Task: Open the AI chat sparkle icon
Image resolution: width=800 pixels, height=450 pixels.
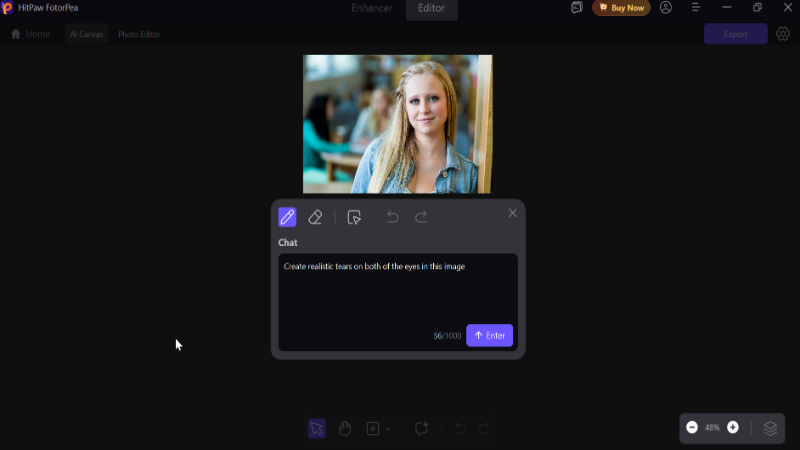Action: [x=422, y=428]
